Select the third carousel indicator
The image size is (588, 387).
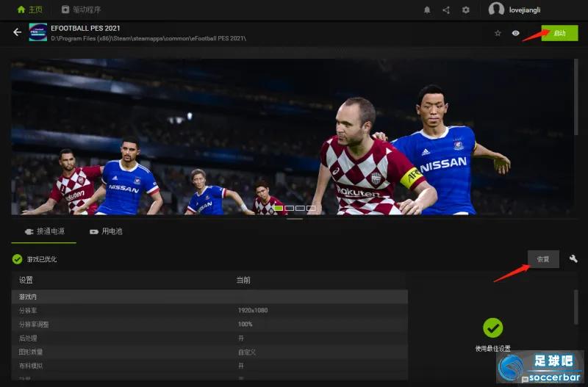click(300, 208)
